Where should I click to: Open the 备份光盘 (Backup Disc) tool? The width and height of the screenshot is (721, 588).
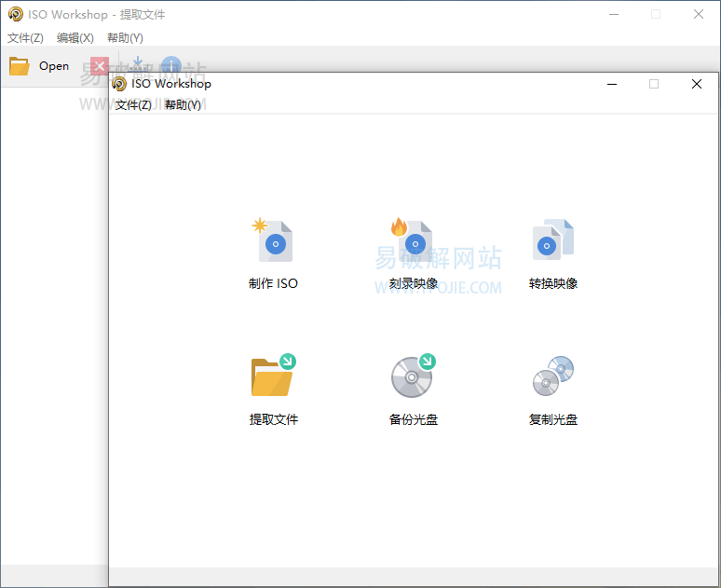[413, 390]
